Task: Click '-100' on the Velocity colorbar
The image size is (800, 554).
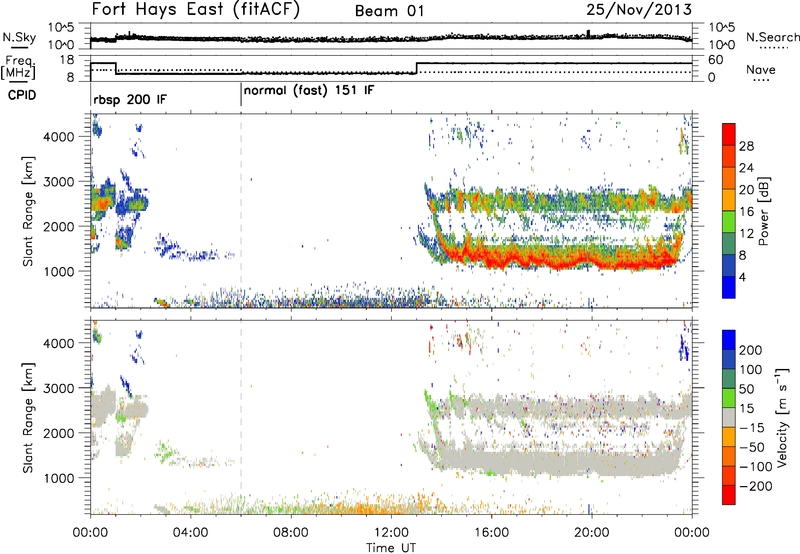Action: click(756, 466)
